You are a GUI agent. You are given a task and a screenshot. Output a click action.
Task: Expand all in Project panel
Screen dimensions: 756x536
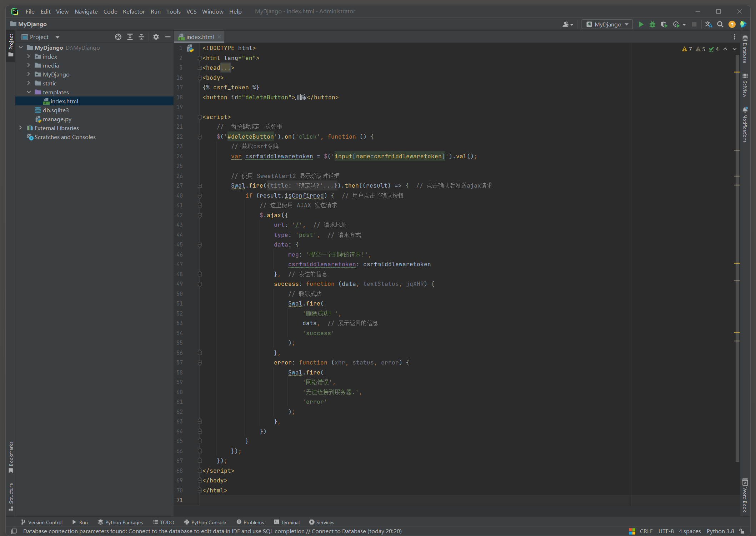130,37
